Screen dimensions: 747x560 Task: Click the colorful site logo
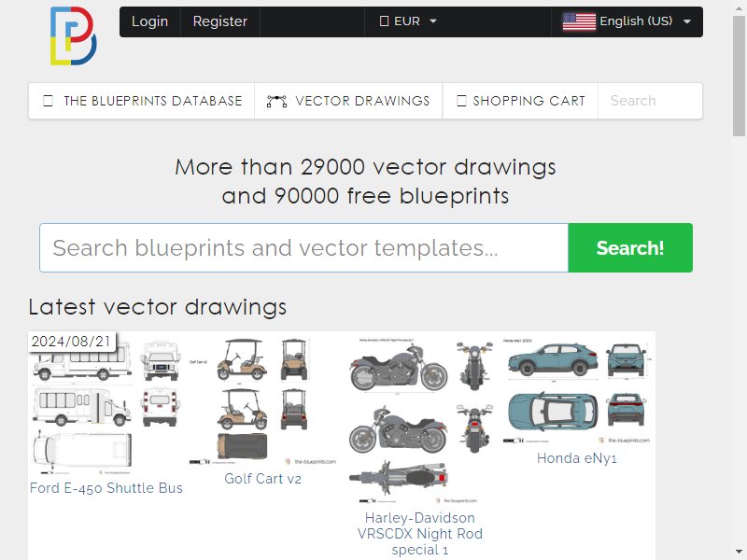click(x=74, y=35)
